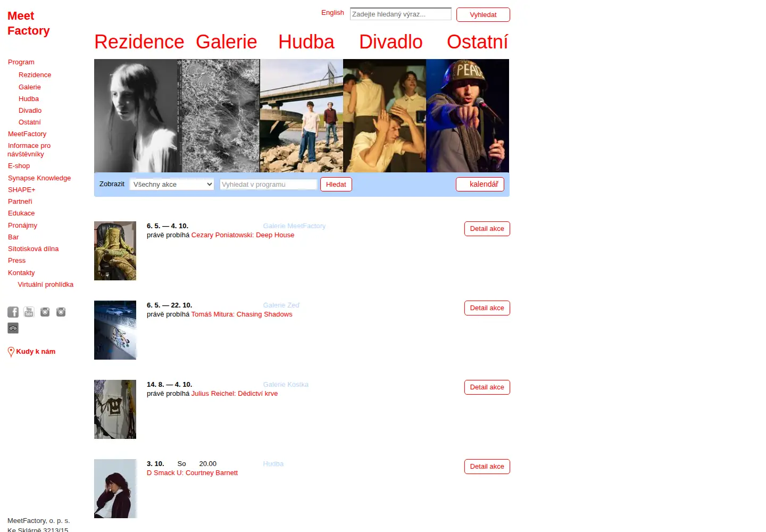Click the Divadlo banner theatre photo

(385, 115)
